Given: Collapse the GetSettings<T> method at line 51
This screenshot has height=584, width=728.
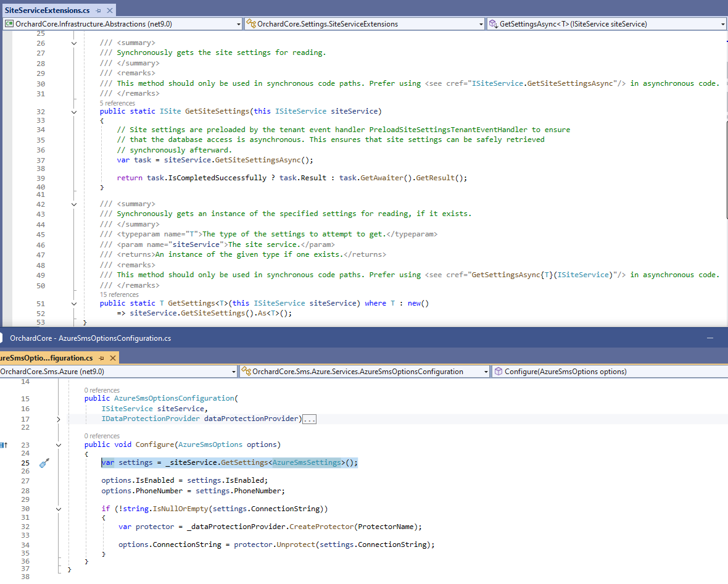Looking at the screenshot, I should (74, 304).
